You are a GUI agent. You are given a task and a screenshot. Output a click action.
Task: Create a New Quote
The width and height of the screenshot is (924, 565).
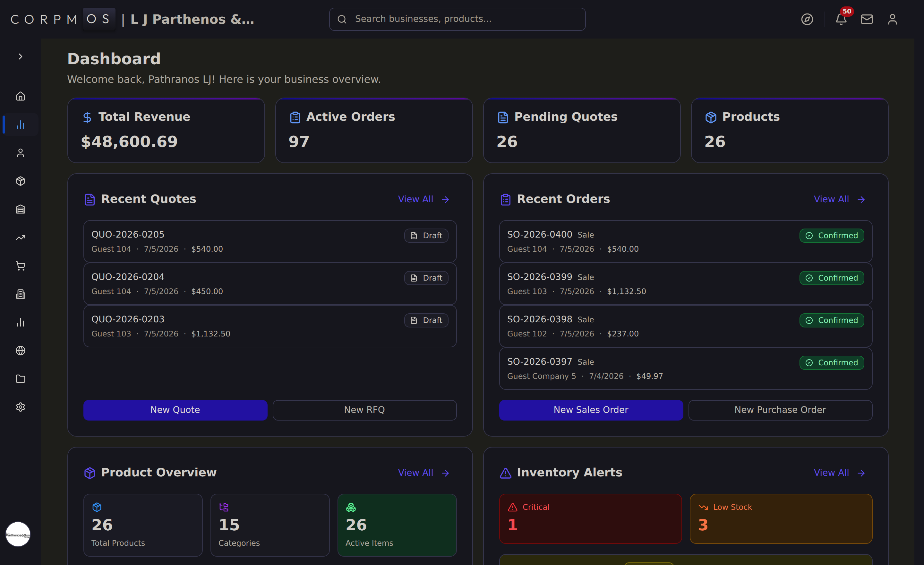(175, 410)
